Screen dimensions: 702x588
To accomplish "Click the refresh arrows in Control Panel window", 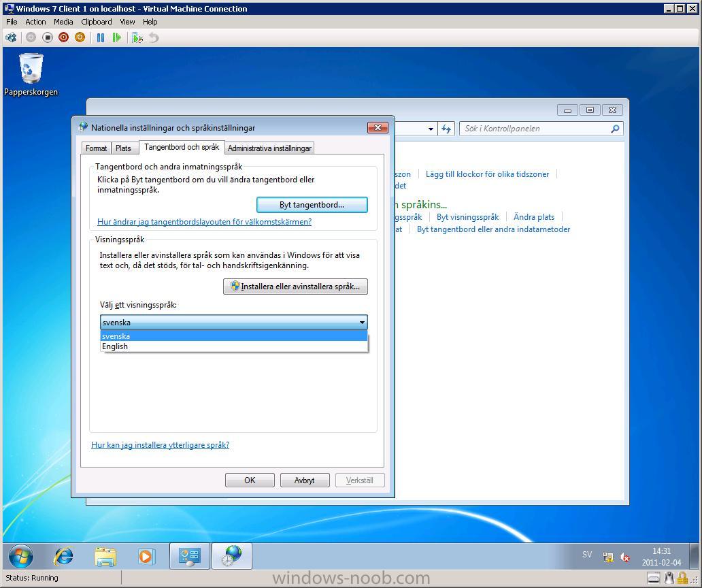I will coord(446,129).
